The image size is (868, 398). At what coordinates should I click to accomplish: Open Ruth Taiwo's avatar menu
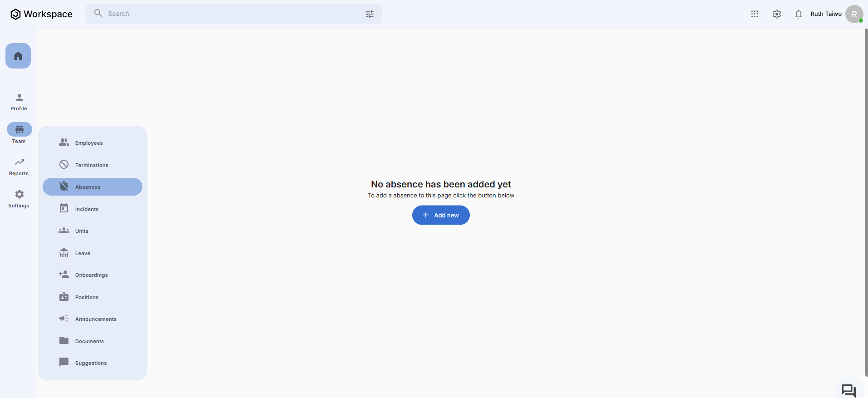[x=854, y=14]
